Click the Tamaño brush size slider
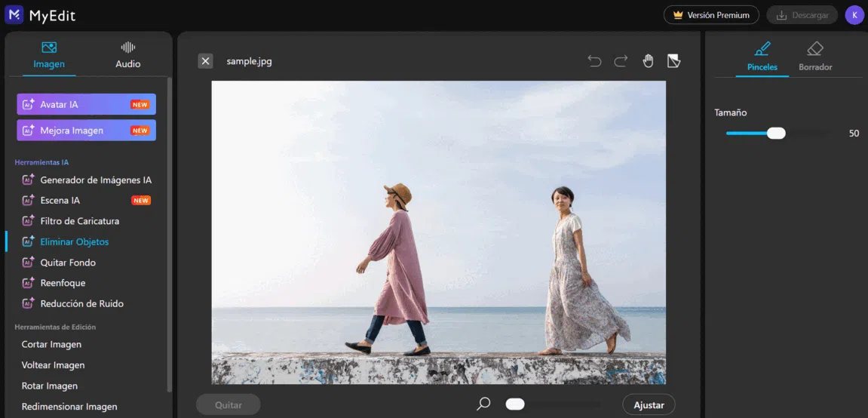 [x=776, y=134]
